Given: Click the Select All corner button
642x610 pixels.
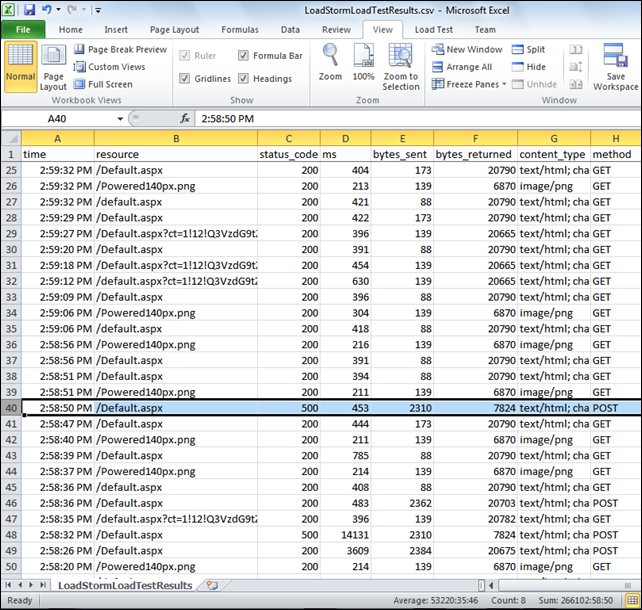Looking at the screenshot, I should pyautogui.click(x=11, y=138).
